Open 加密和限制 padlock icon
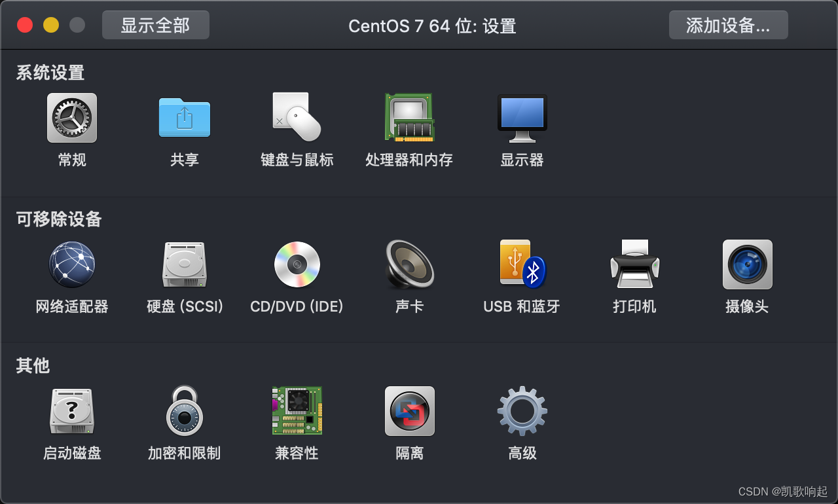838x504 pixels. (x=185, y=411)
